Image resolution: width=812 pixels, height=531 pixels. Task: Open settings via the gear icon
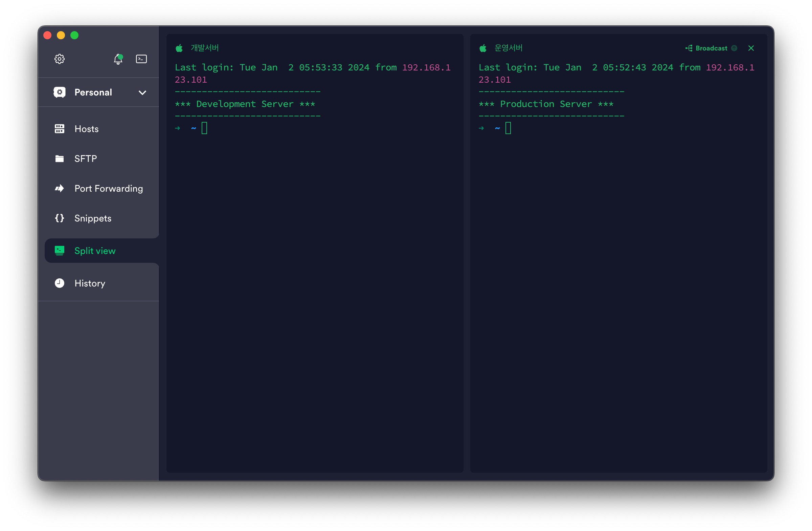(59, 59)
